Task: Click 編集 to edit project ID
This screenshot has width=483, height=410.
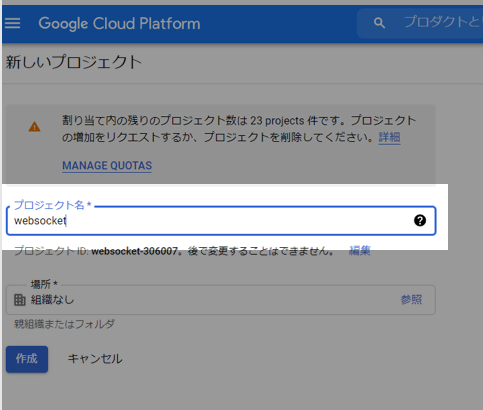Action: 360,250
